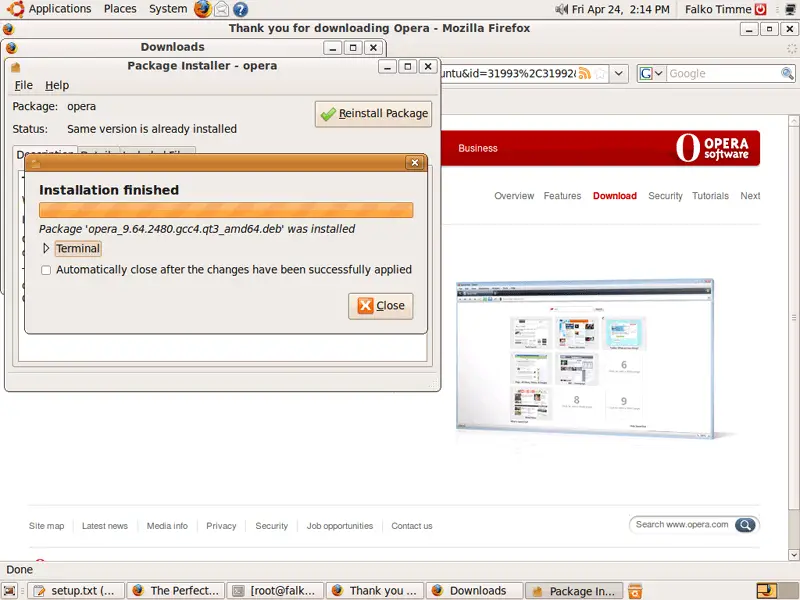Open the Privacy footer link
The image size is (800, 600).
coord(221,526)
